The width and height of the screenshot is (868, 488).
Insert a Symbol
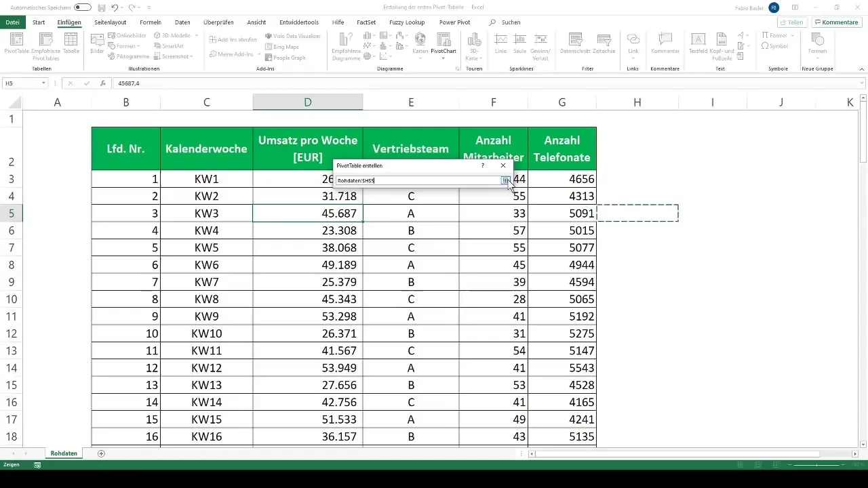774,46
